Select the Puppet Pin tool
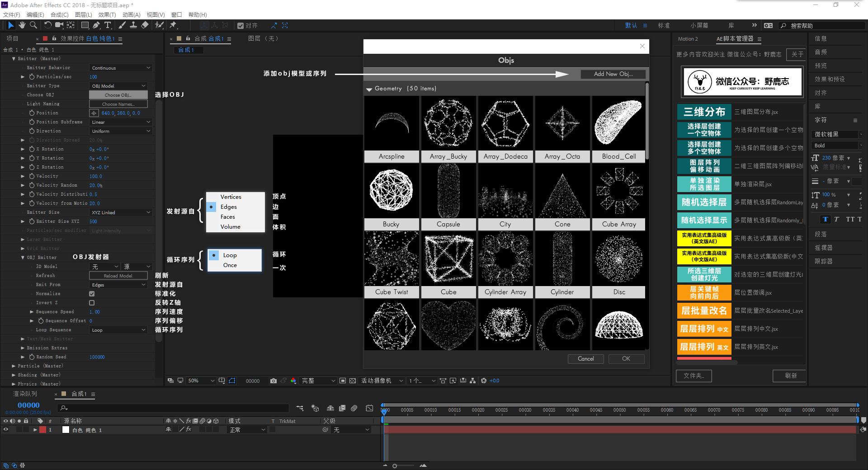This screenshot has height=470, width=868. point(173,25)
